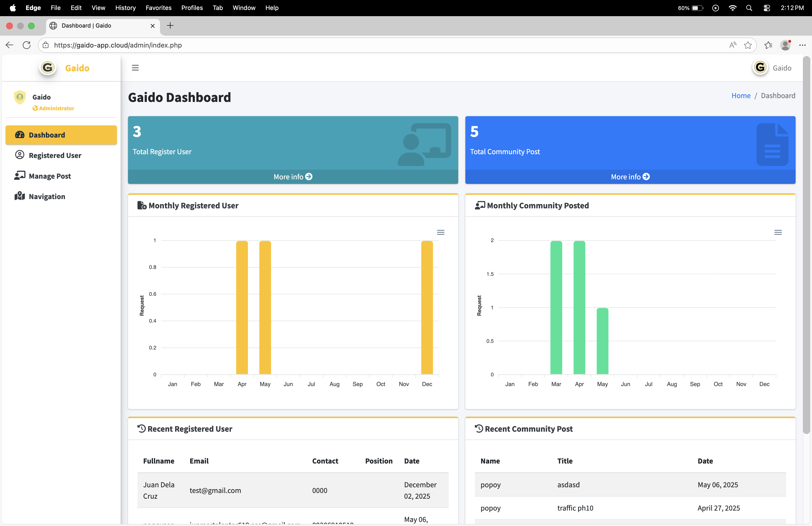The height and width of the screenshot is (526, 812).
Task: Click the Home breadcrumb link
Action: click(x=741, y=96)
